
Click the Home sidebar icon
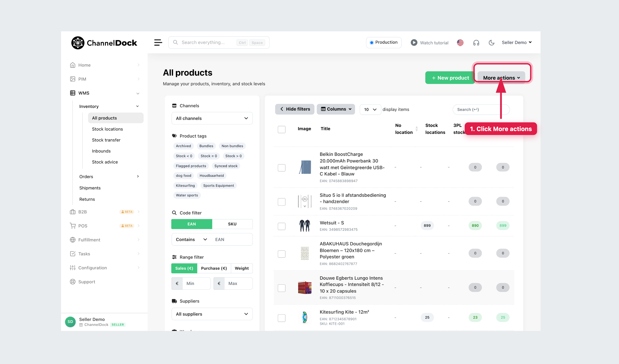[x=73, y=65]
